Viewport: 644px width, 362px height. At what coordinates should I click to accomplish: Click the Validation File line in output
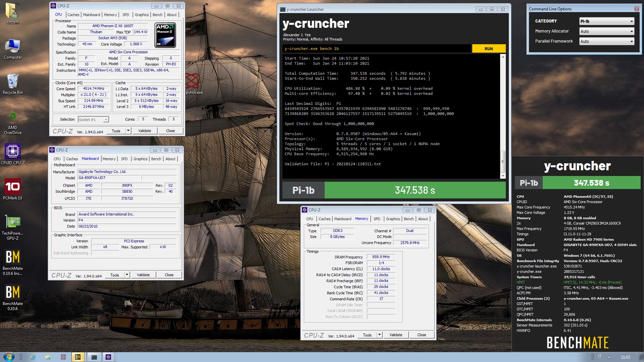point(333,164)
